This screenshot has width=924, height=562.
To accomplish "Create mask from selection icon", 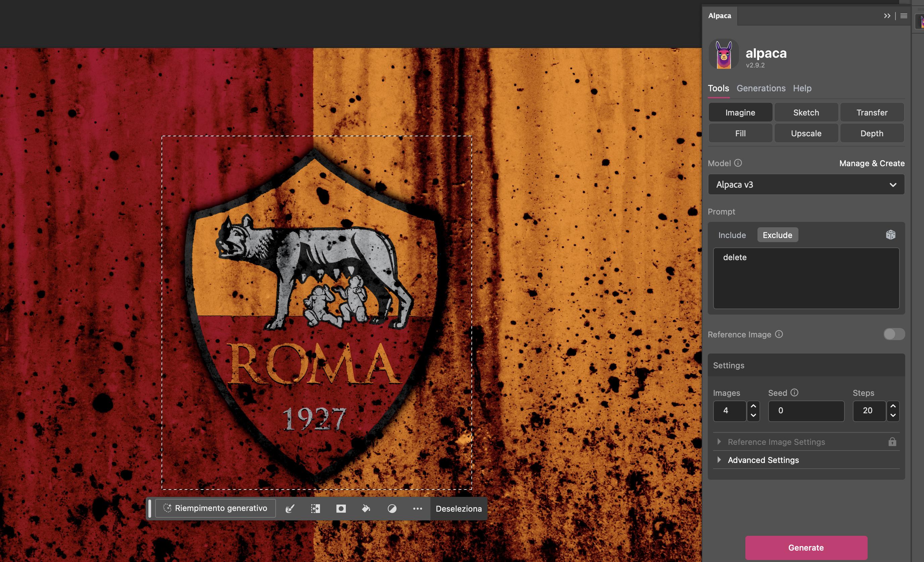I will 341,508.
